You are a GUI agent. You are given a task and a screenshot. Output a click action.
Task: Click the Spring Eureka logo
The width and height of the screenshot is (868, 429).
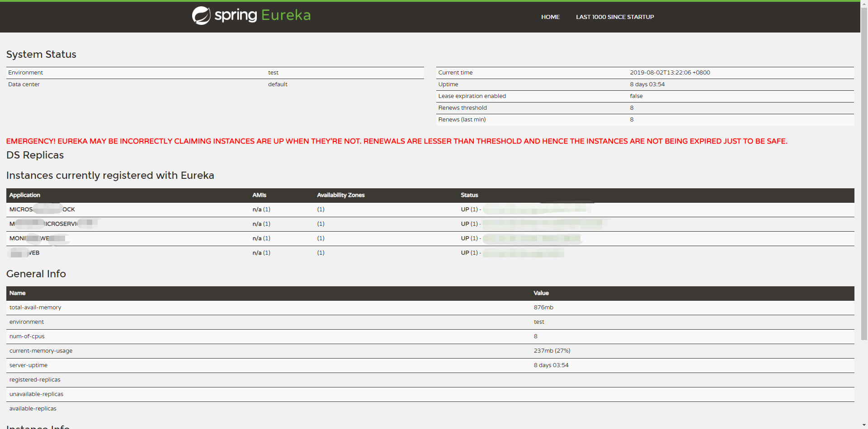point(251,15)
